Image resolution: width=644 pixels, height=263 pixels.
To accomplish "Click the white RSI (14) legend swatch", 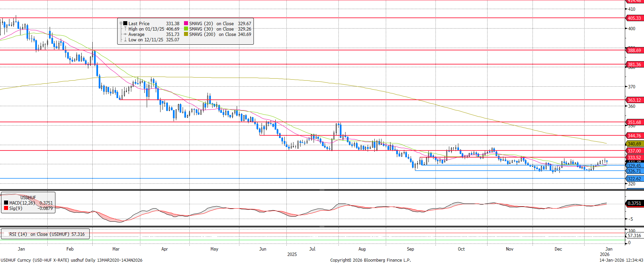I will (x=6, y=234).
